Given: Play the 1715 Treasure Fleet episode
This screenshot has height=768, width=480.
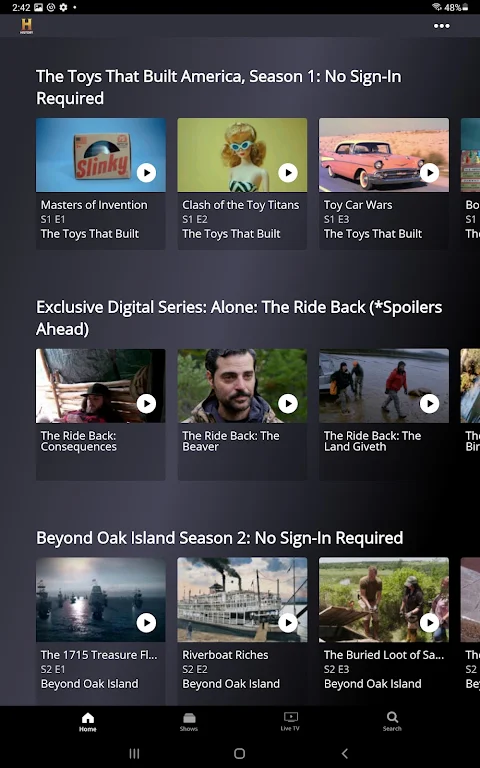Looking at the screenshot, I should pos(146,623).
